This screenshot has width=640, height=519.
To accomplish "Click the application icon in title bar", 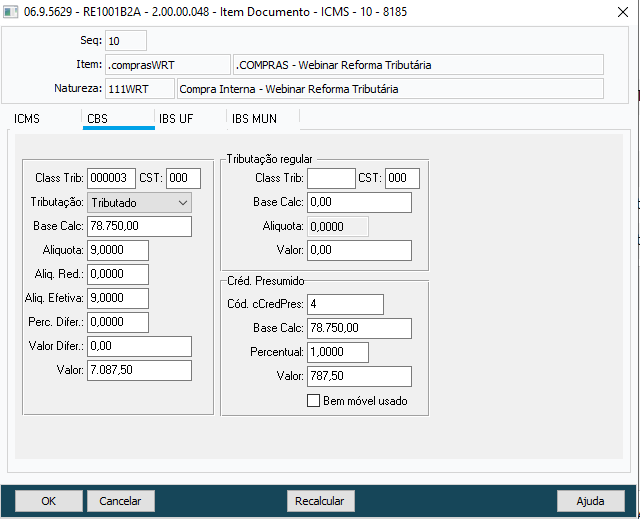I will click(x=11, y=12).
